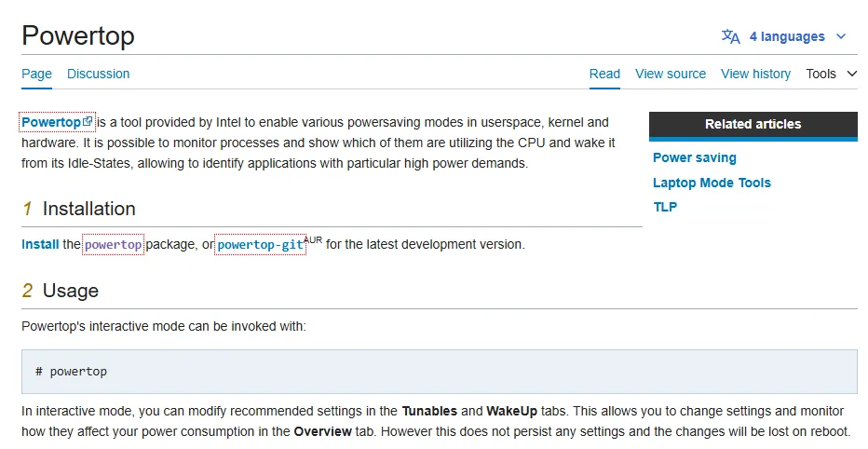
Task: Open the Read view tab
Action: (x=604, y=74)
